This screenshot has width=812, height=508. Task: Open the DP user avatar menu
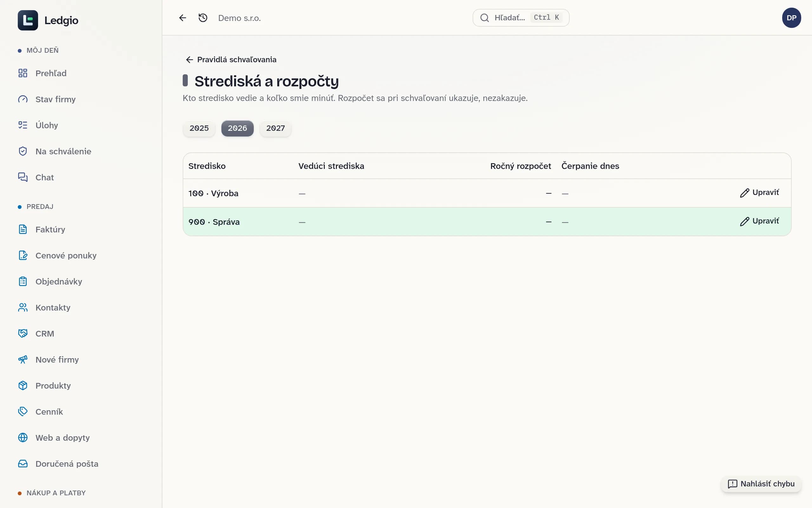pyautogui.click(x=791, y=18)
